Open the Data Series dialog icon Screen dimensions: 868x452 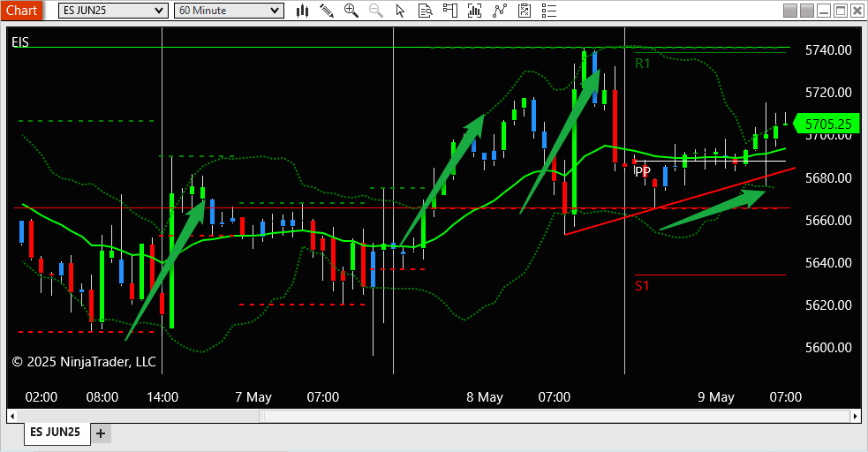[x=474, y=11]
